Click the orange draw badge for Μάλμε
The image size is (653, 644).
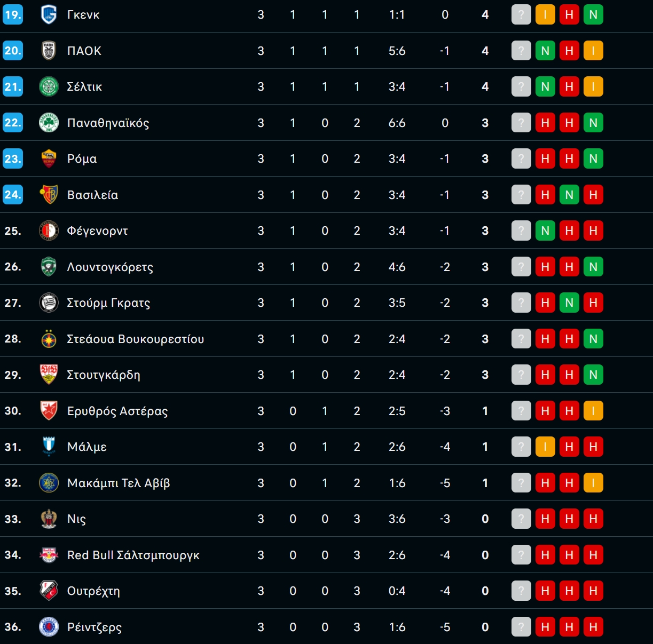pyautogui.click(x=545, y=447)
